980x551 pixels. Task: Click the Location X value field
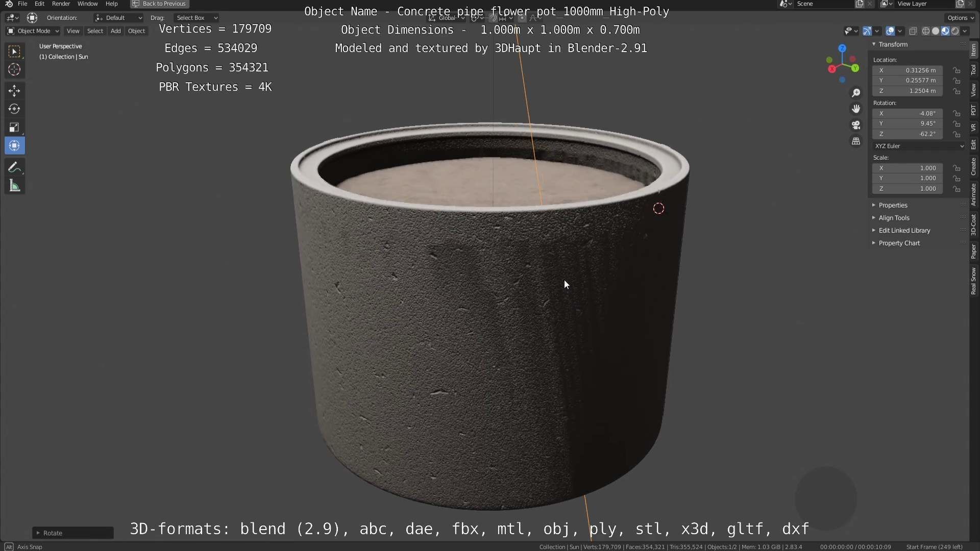click(908, 70)
